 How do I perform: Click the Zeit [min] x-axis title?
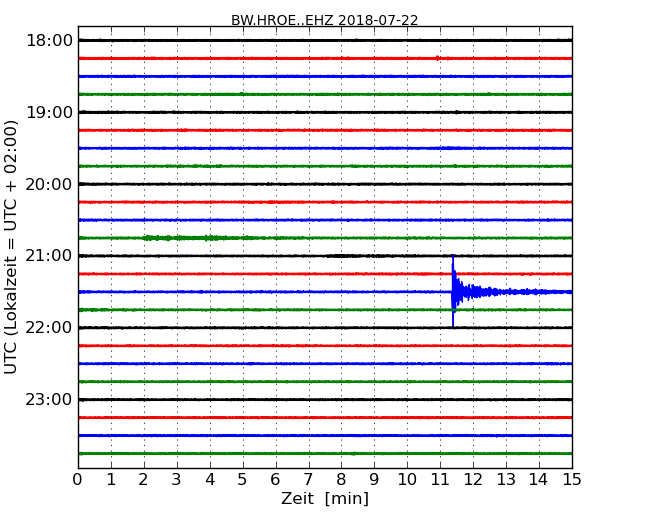325,498
